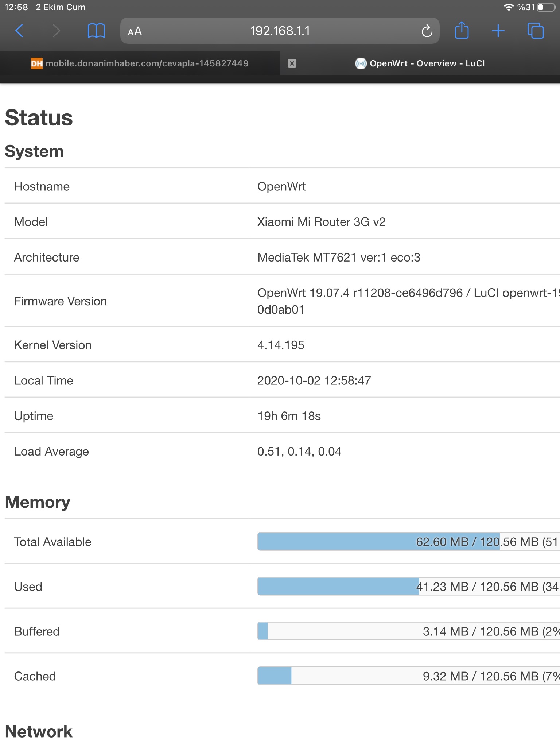Tap the Wi-Fi status icon
Image resolution: width=560 pixels, height=747 pixels.
pyautogui.click(x=509, y=7)
